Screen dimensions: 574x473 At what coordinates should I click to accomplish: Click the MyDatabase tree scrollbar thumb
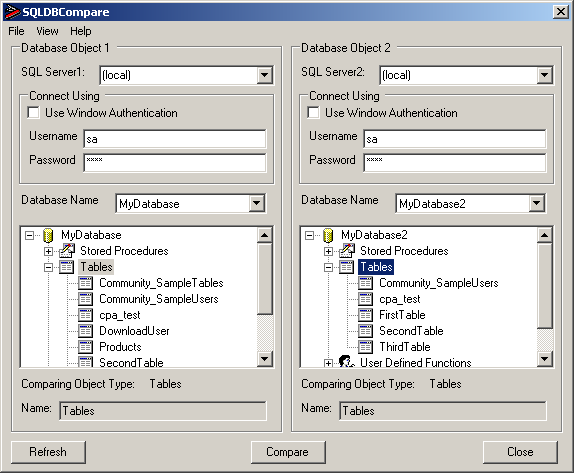(264, 278)
